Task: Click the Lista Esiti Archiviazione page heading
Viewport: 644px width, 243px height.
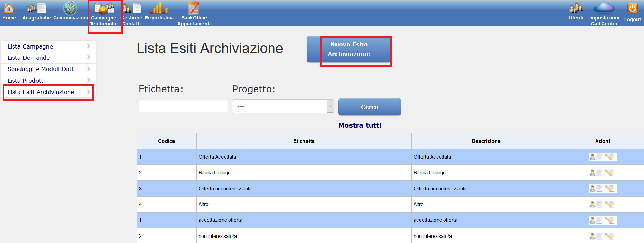Action: point(210,48)
